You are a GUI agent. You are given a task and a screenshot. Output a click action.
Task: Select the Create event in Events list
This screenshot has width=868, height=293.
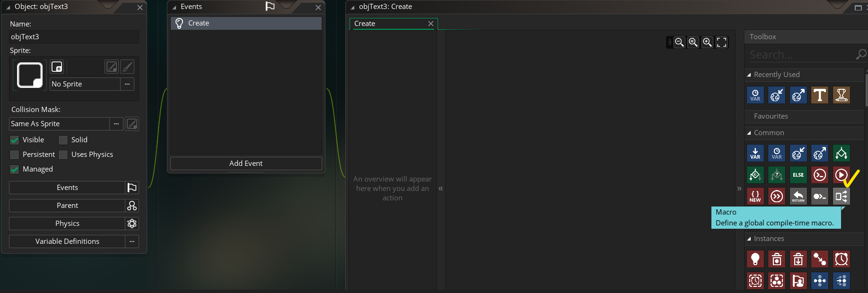tap(246, 23)
